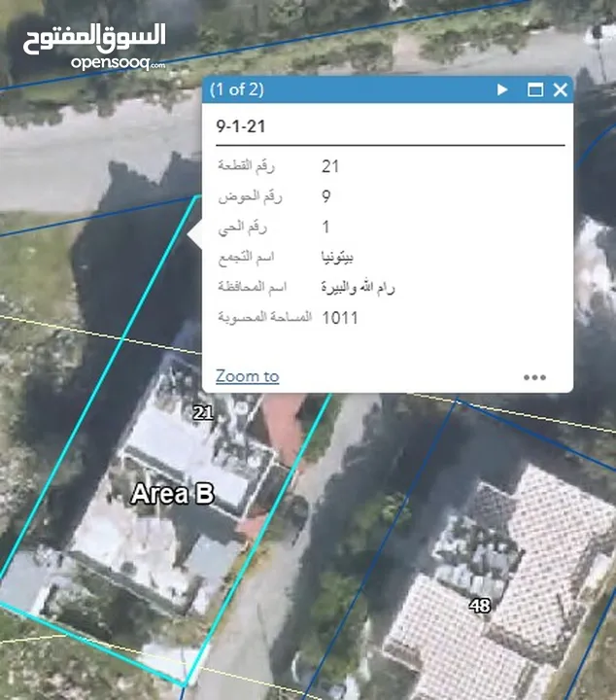Click the governorate value رام الله والبيرة
This screenshot has height=700, width=616.
(x=358, y=287)
